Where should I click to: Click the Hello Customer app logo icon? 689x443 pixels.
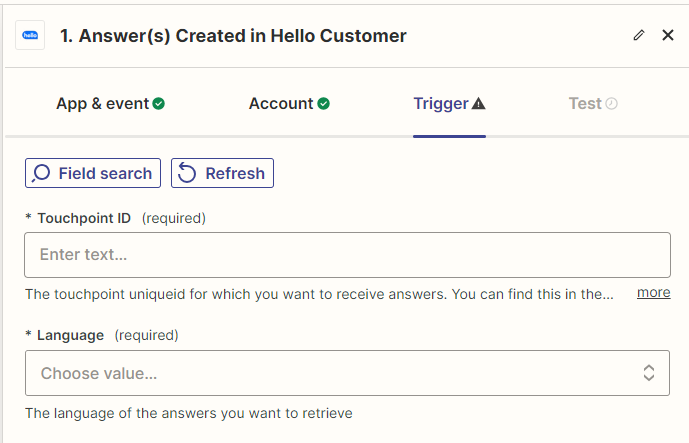30,35
